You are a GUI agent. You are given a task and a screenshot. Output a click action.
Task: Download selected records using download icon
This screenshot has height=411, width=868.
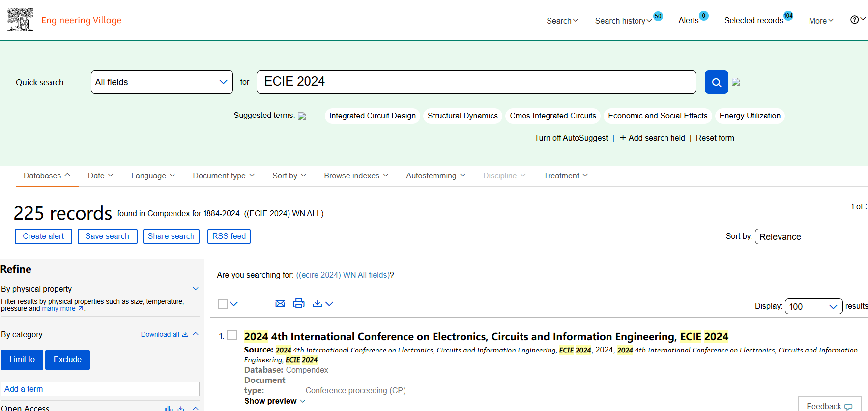click(x=318, y=304)
